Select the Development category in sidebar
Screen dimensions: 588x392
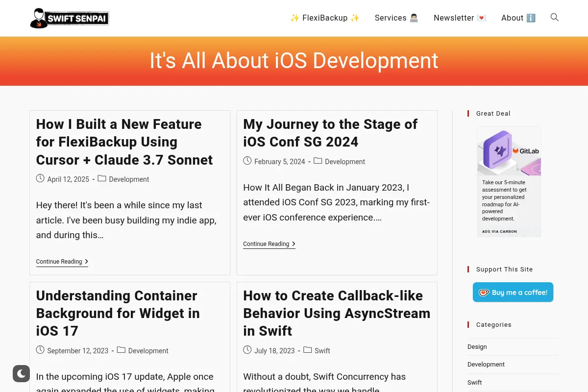pos(486,365)
